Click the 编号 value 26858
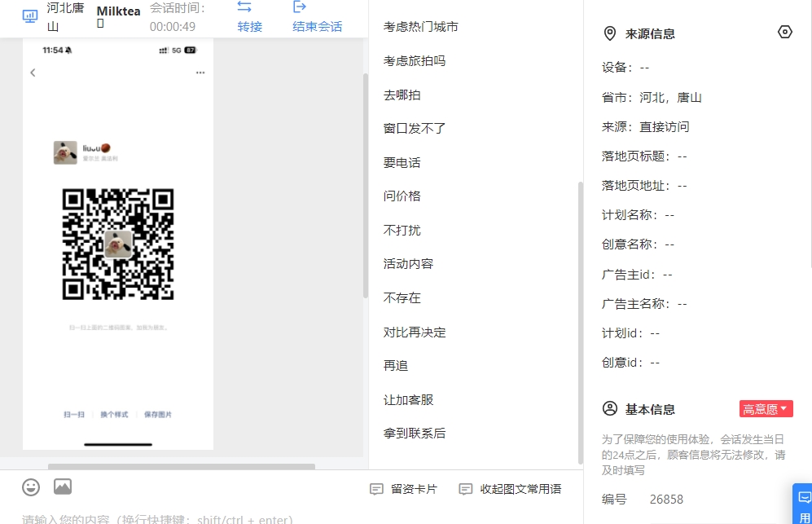The image size is (812, 524). point(666,499)
